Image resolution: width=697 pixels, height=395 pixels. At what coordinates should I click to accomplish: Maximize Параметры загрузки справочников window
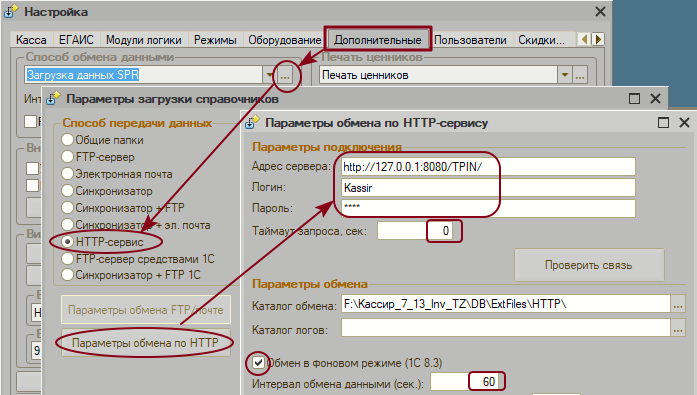click(x=634, y=99)
